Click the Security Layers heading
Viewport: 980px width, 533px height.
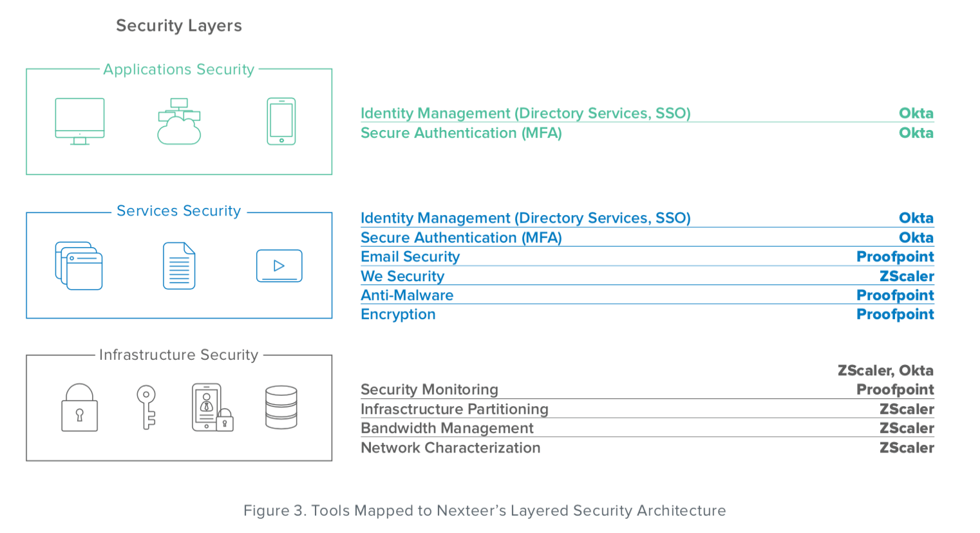179,26
